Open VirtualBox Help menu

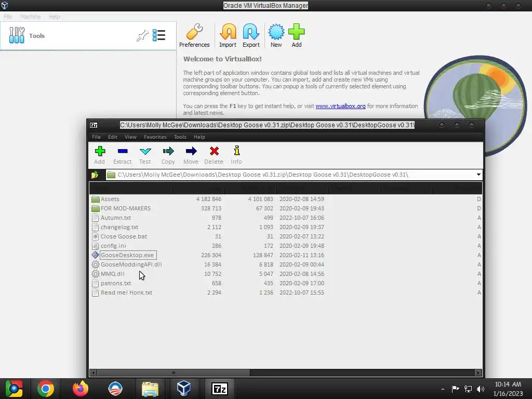point(54,17)
